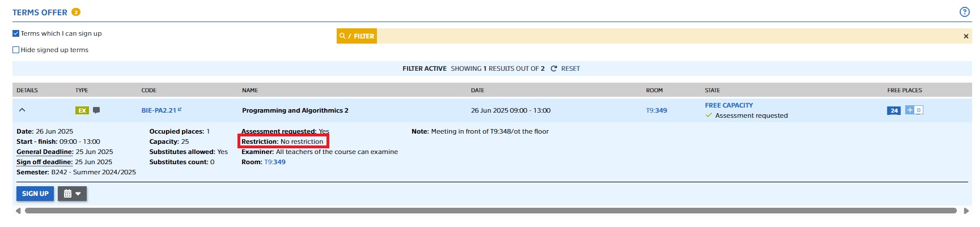Image resolution: width=980 pixels, height=227 pixels.
Task: Click the horizontal scrollbar track
Action: (x=490, y=211)
